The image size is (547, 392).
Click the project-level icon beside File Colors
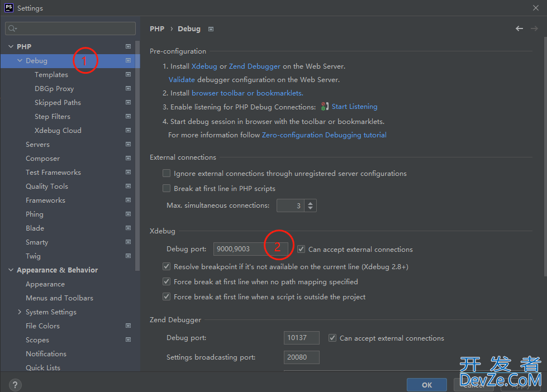coord(128,326)
